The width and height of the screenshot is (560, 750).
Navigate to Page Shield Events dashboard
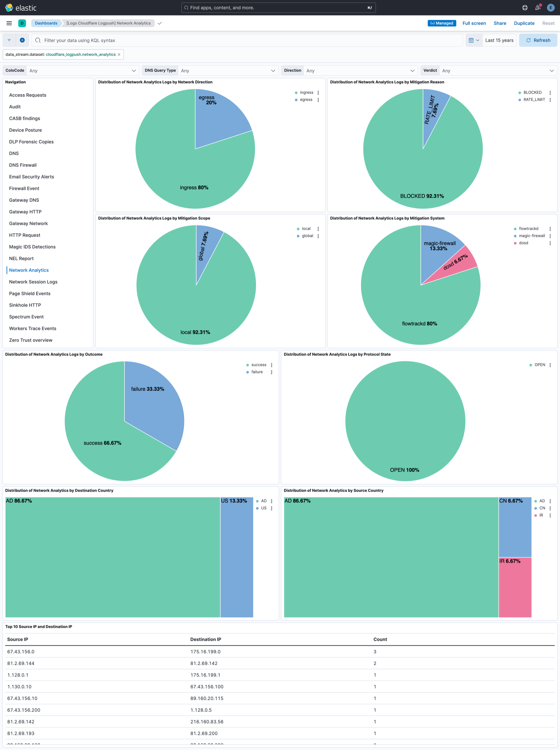[x=30, y=293]
